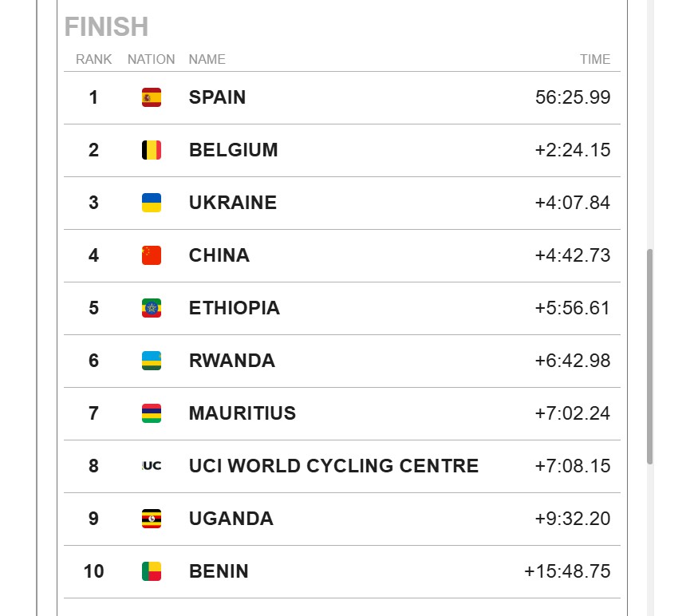Click the NAME column header
Screen dimensions: 694x616
point(207,59)
